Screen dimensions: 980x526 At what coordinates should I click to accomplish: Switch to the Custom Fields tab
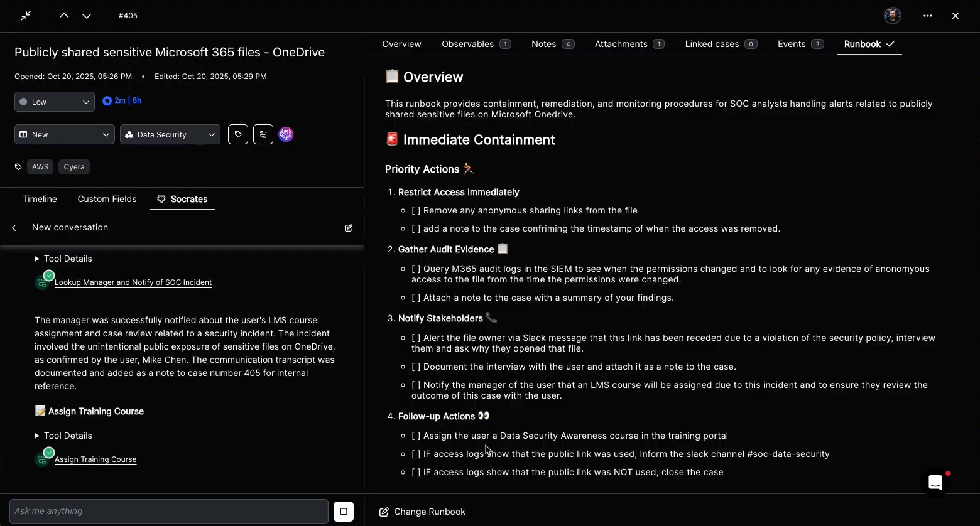107,199
